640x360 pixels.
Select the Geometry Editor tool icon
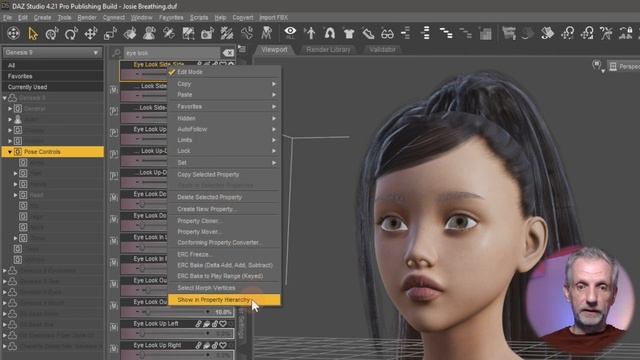coord(188,33)
